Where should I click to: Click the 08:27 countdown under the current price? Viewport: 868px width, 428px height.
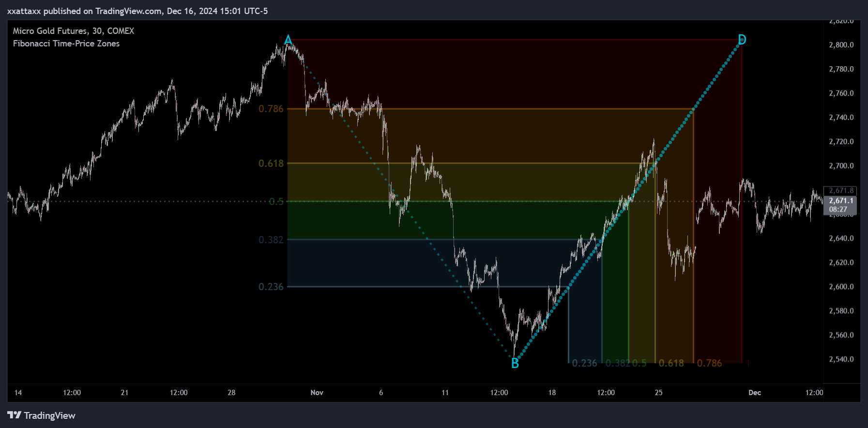click(838, 209)
